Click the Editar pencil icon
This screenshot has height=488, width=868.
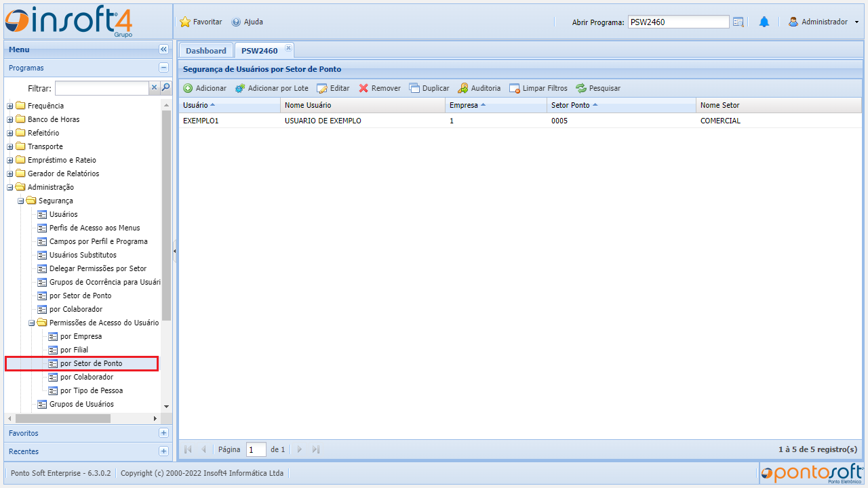point(322,88)
